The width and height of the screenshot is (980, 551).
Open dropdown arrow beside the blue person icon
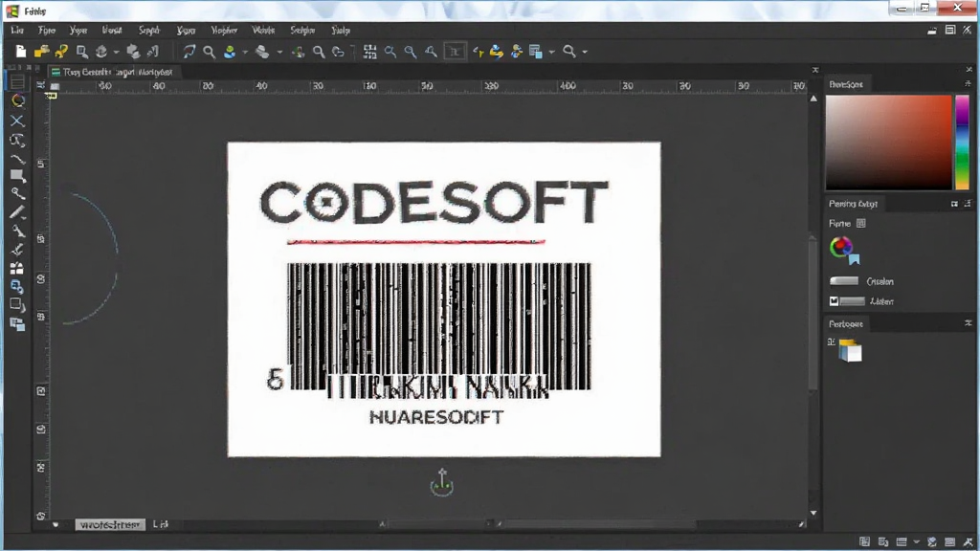tap(245, 52)
